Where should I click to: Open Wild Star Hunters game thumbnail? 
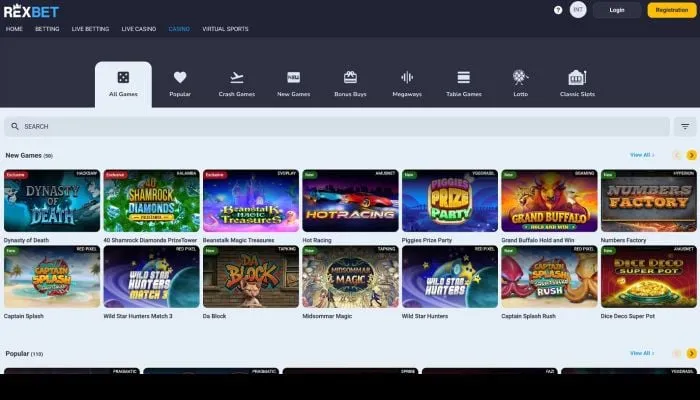450,276
